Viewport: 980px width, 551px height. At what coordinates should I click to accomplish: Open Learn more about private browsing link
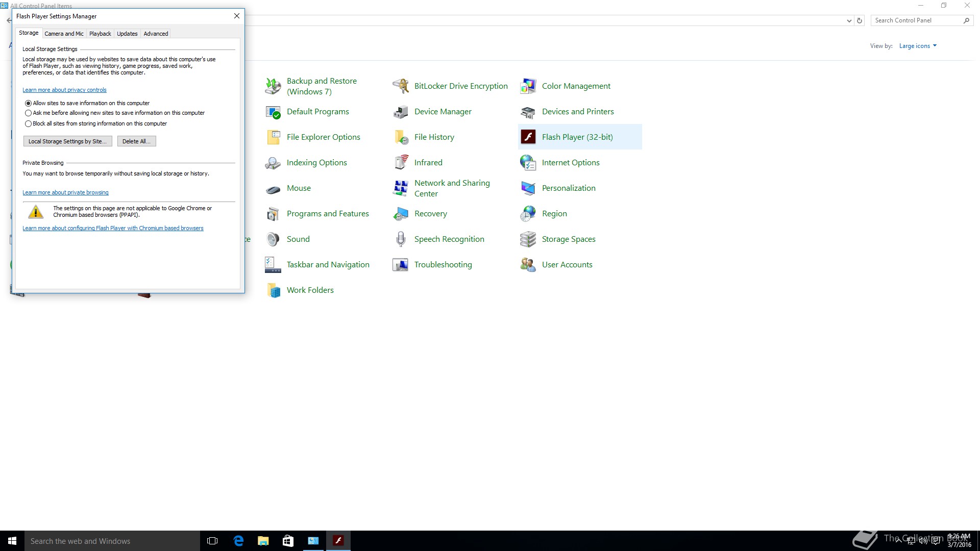[65, 192]
